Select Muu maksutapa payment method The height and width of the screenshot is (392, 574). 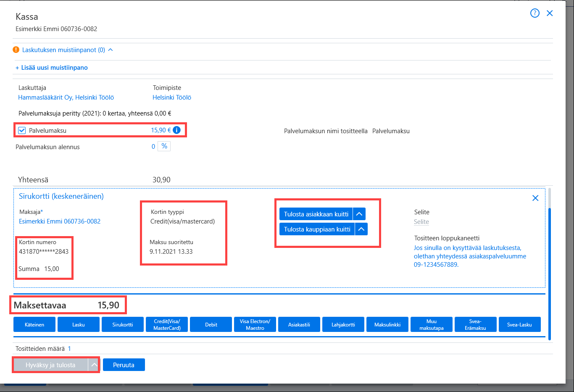[x=432, y=324]
